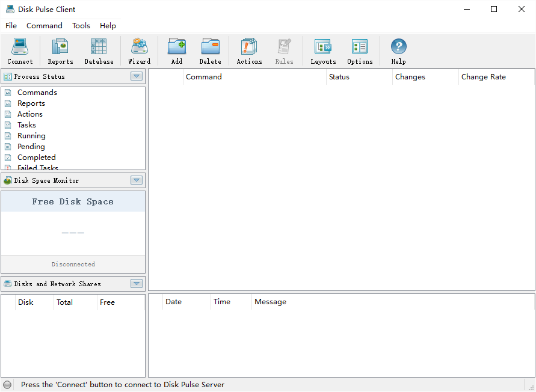This screenshot has width=536, height=392.
Task: Open the Layouts toolbar icon
Action: pyautogui.click(x=323, y=47)
